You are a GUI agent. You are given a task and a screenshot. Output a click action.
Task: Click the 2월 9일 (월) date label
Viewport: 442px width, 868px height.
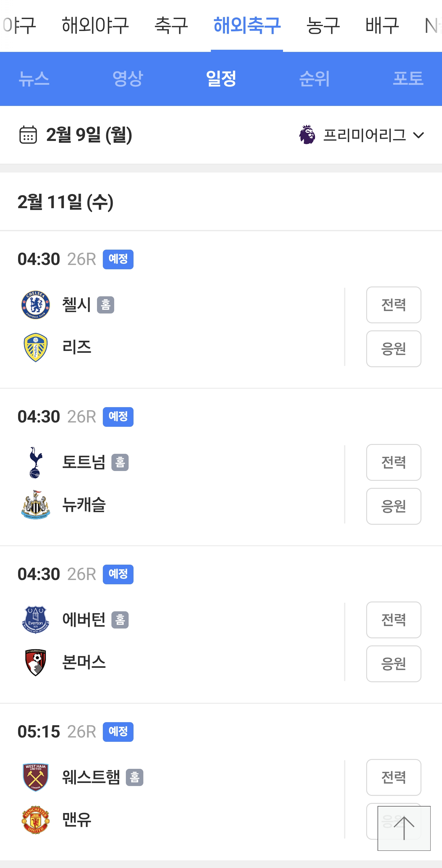89,135
